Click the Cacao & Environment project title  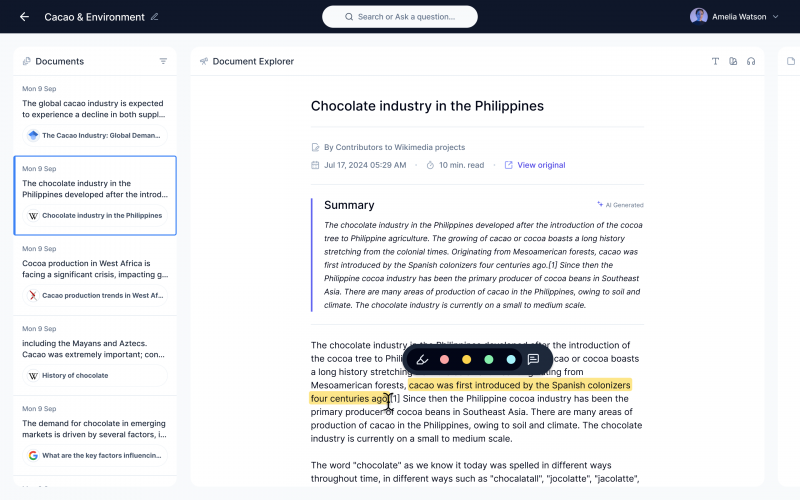[x=94, y=17]
